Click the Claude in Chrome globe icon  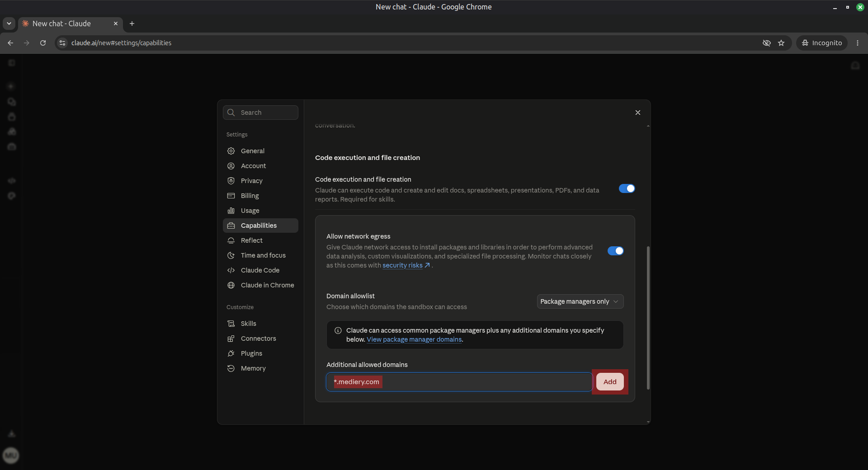[231, 285]
